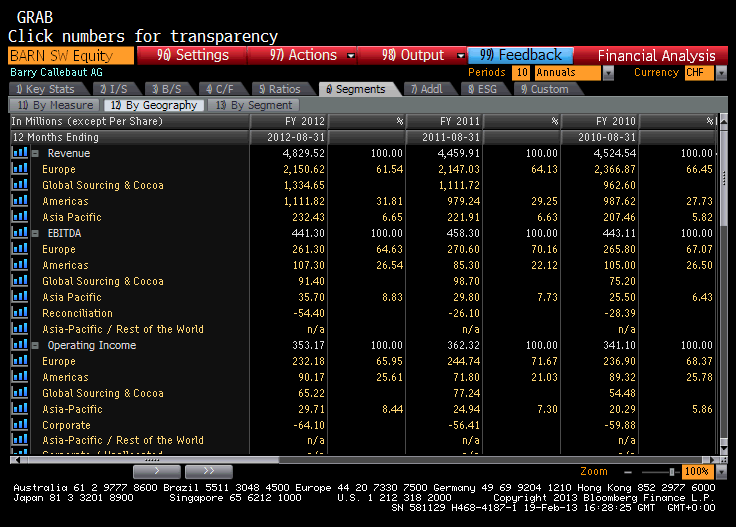This screenshot has height=527, width=736.
Task: Open chart icon for the Corporate row
Action: click(19, 425)
